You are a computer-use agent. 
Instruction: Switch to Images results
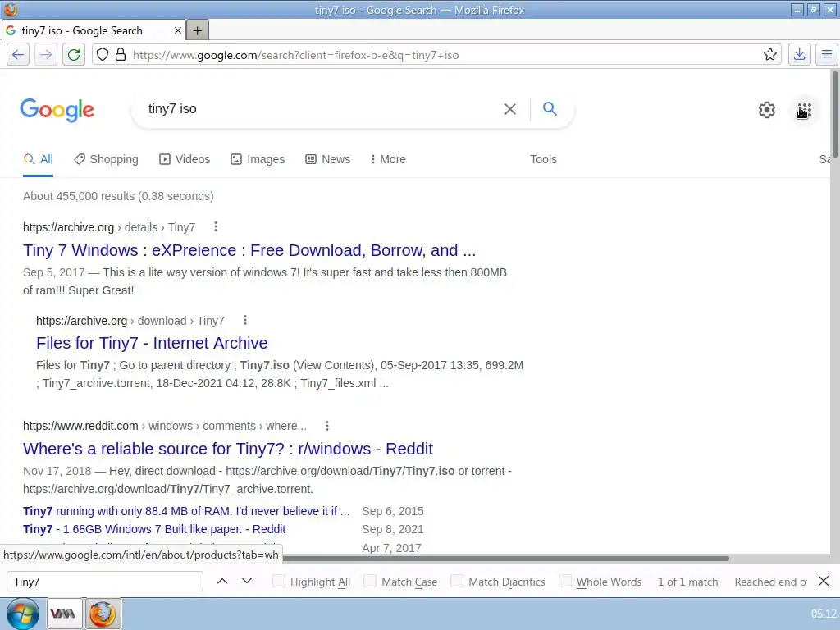[258, 159]
